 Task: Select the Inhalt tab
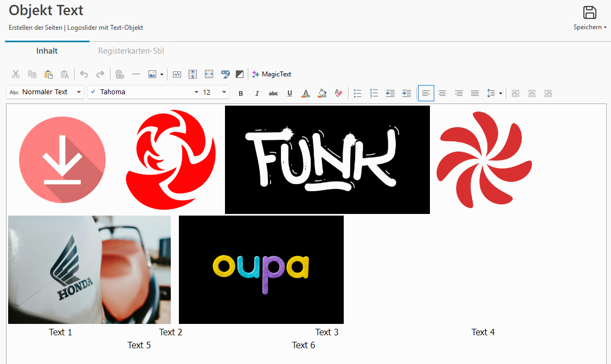click(47, 51)
